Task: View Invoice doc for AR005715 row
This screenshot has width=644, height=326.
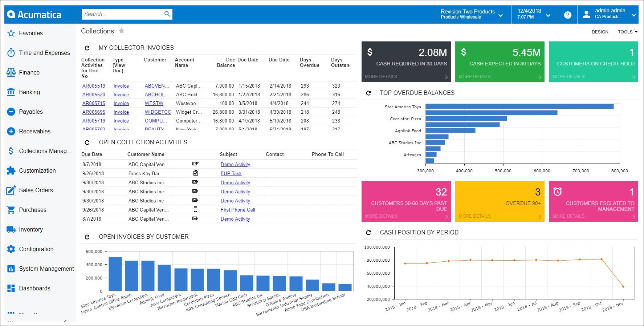Action: pyautogui.click(x=121, y=103)
